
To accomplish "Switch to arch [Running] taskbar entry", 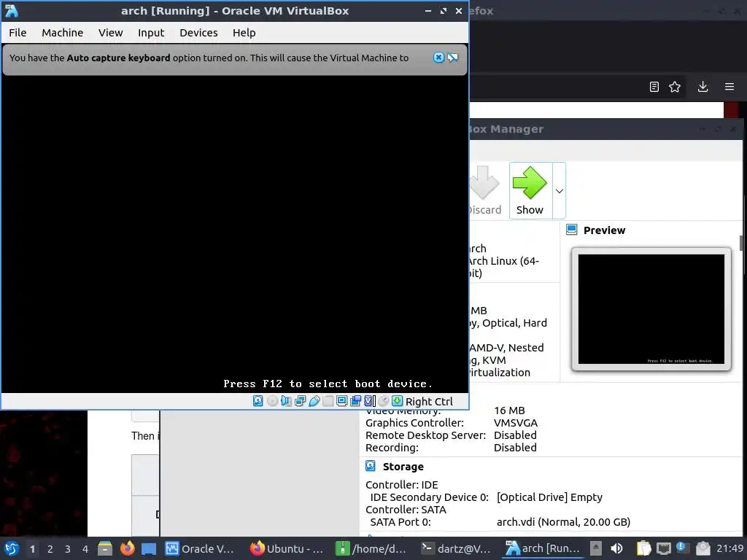I will click(543, 548).
